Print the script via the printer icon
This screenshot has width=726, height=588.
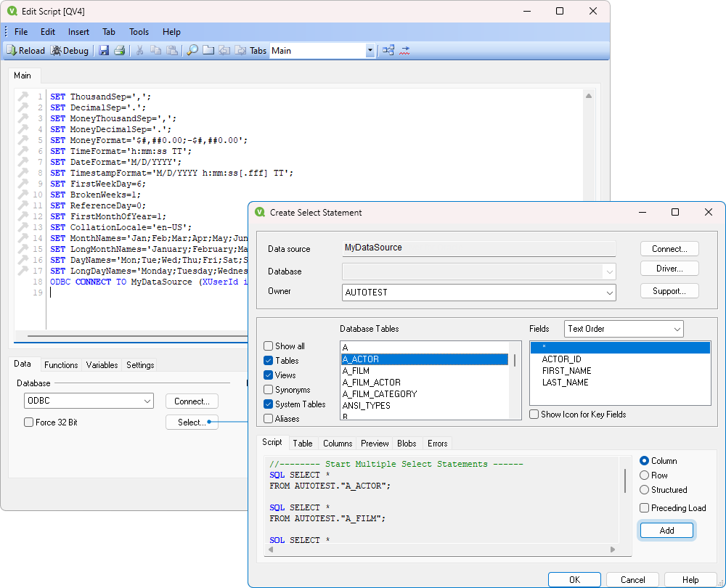point(119,50)
